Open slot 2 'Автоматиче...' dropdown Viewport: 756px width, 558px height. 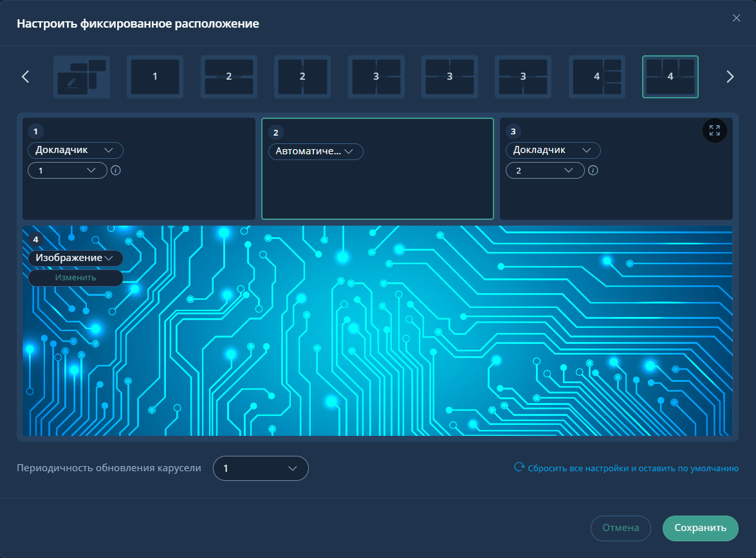point(315,152)
